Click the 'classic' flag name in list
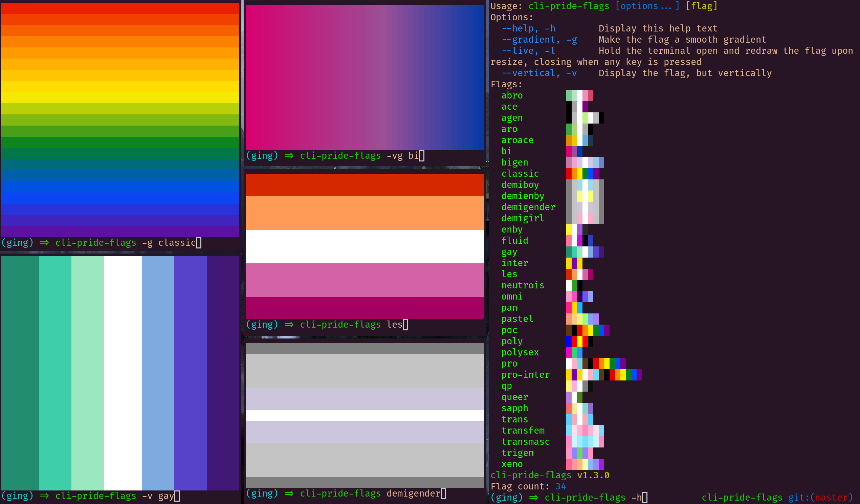The height and width of the screenshot is (504, 860). click(520, 174)
